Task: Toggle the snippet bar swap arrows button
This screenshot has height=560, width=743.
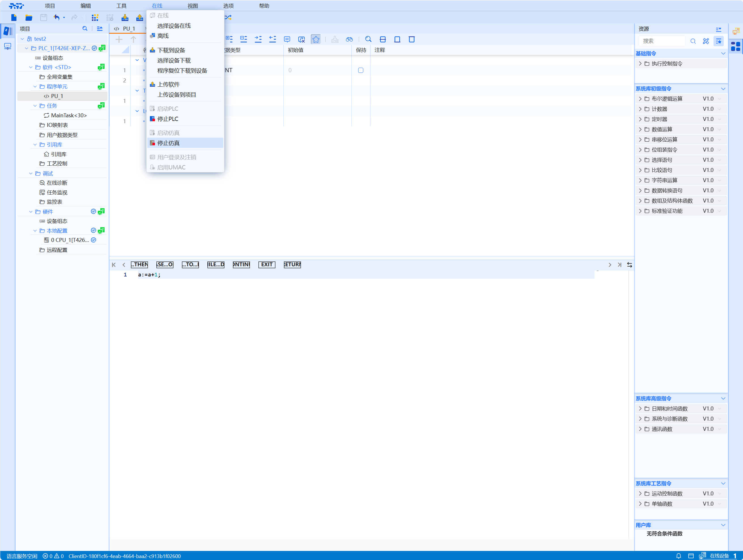Action: [629, 265]
